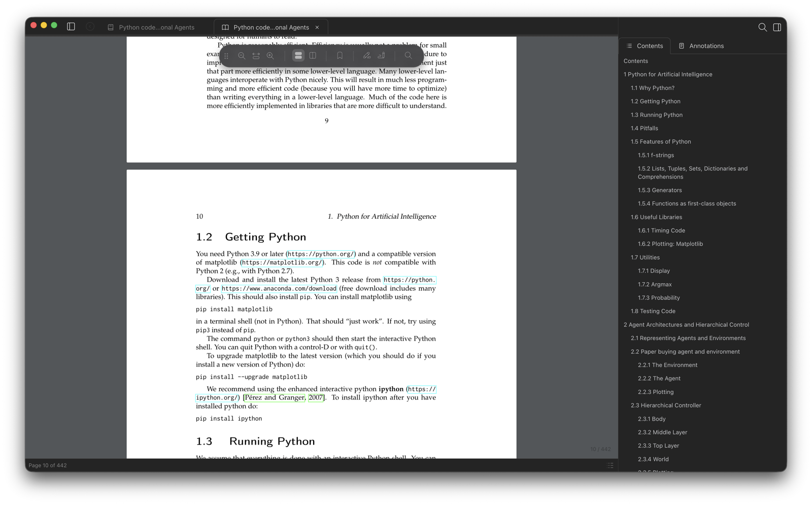Viewport: 812px width, 505px height.
Task: Jump to 1.7.2 Argmax
Action: click(x=655, y=284)
